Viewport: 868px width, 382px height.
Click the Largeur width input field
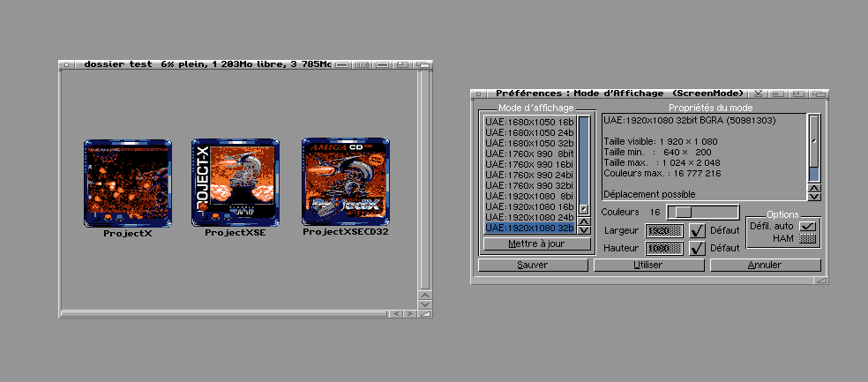664,230
